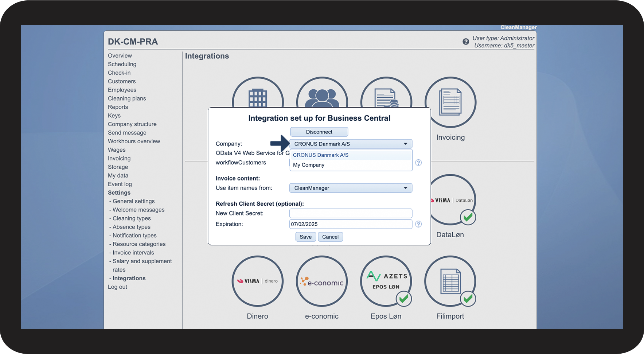Select the Azets Epos Løn integration icon

tap(386, 281)
